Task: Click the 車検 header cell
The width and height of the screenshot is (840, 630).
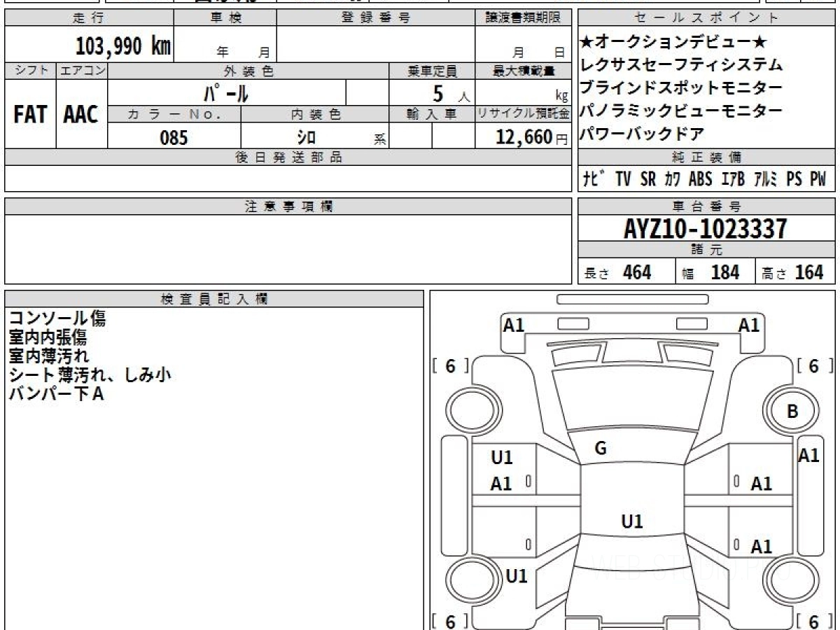Action: pos(225,18)
